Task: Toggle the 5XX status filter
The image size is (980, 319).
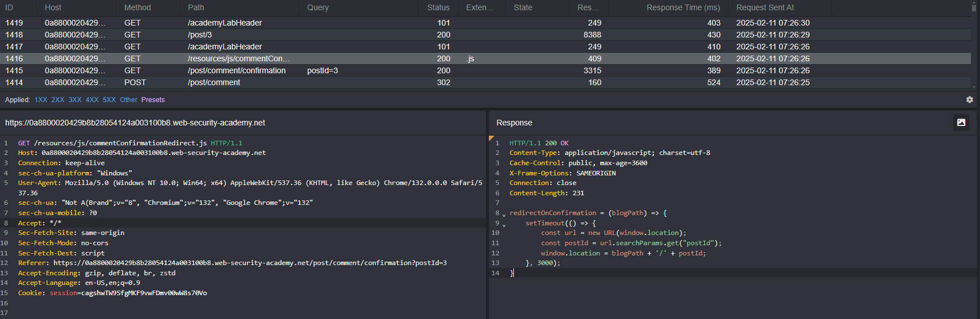Action: tap(109, 100)
